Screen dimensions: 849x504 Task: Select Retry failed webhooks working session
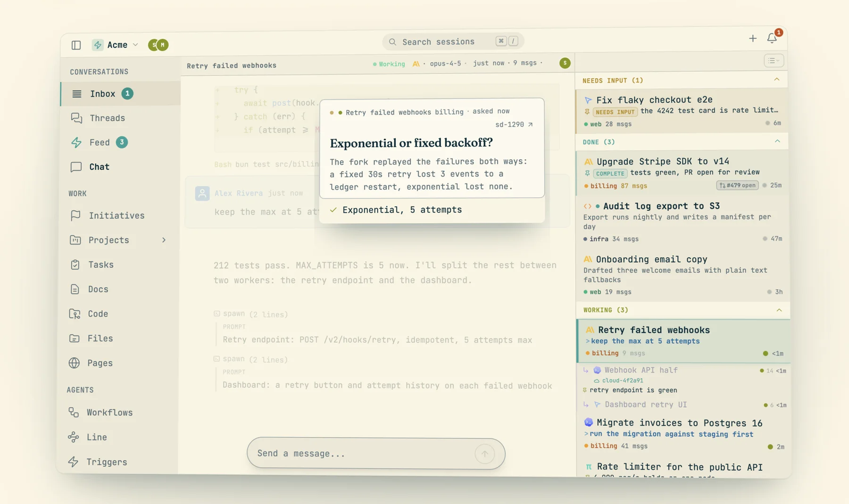684,341
